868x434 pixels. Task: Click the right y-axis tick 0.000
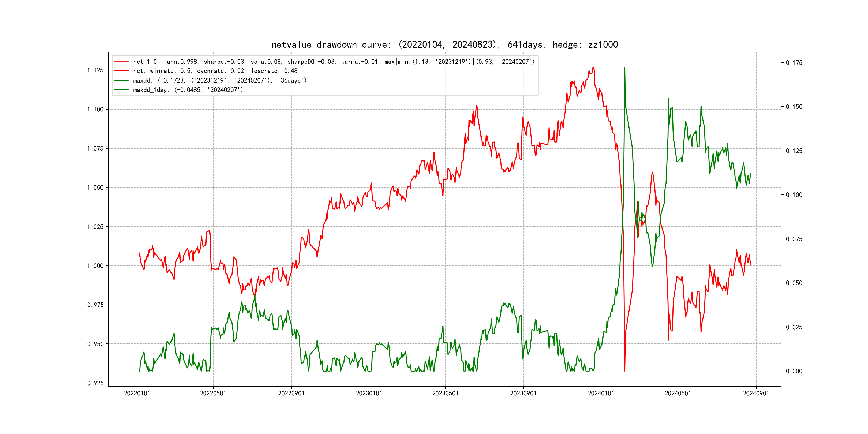pos(794,371)
